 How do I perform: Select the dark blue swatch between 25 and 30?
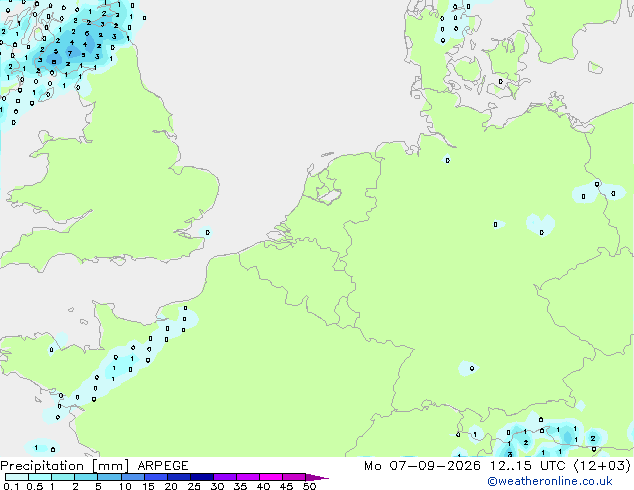pos(202,477)
